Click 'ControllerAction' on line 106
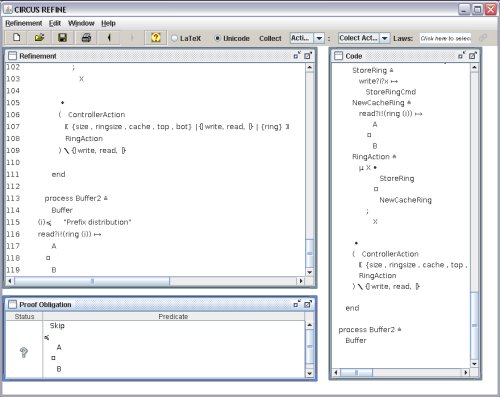 (x=97, y=115)
